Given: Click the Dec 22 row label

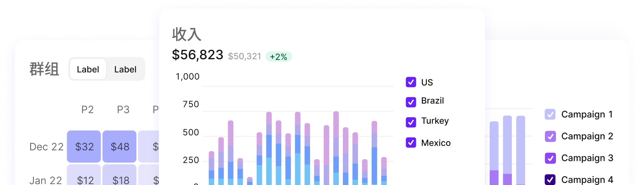Looking at the screenshot, I should click(47, 147).
